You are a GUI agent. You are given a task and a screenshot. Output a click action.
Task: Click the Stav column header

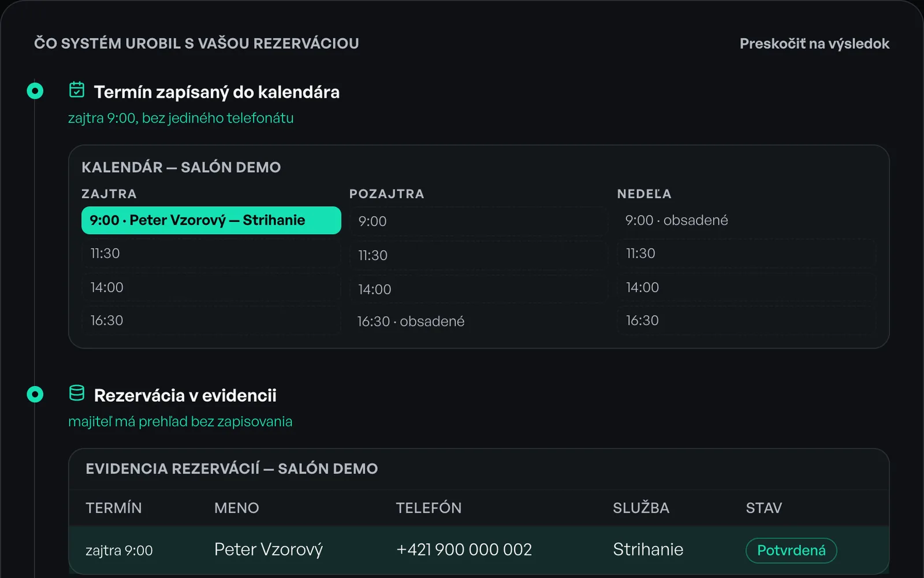click(x=764, y=508)
